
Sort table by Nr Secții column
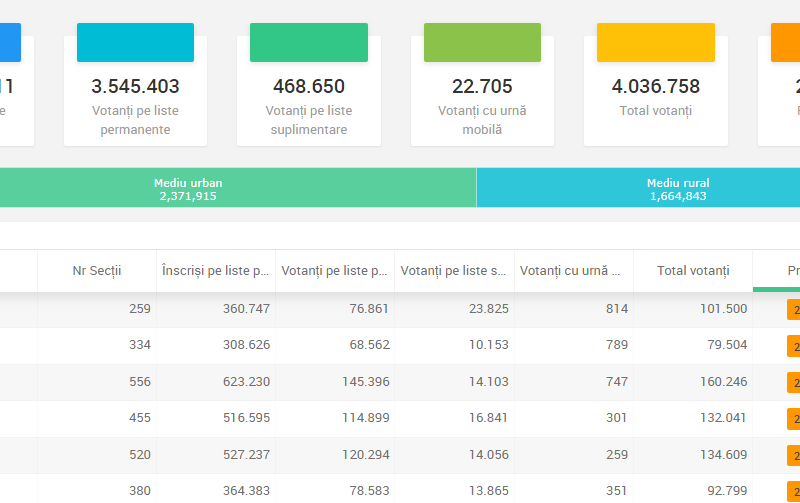coord(96,271)
